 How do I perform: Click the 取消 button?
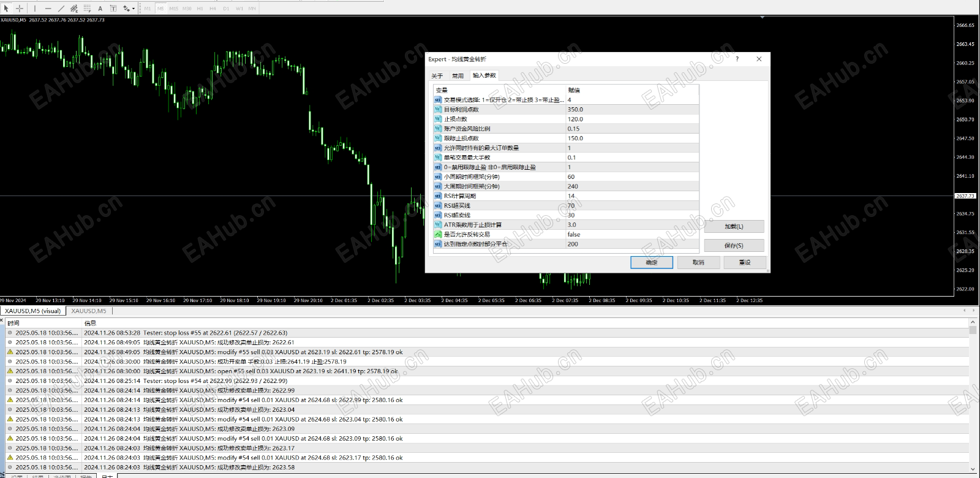pyautogui.click(x=698, y=262)
